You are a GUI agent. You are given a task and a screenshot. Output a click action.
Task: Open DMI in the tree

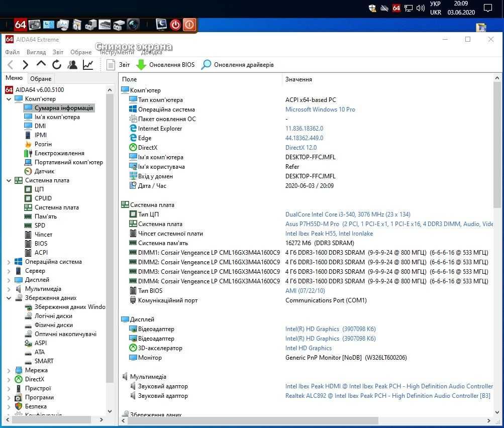(x=40, y=126)
